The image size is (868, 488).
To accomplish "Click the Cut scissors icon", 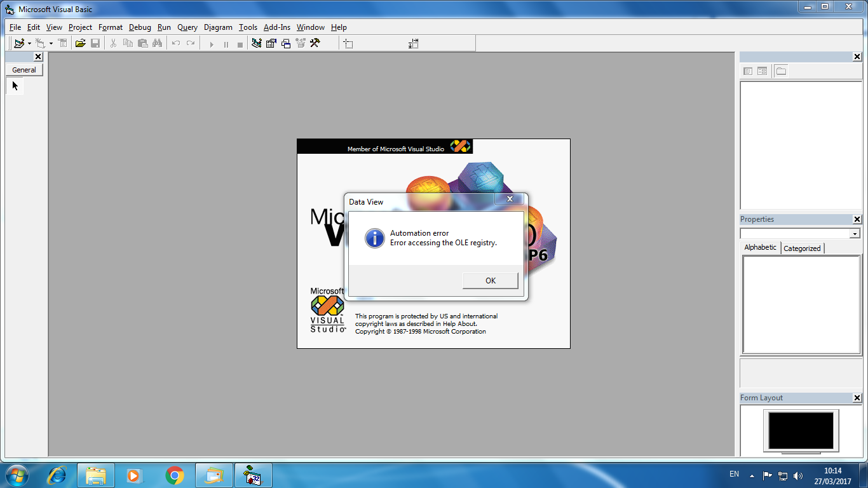I will coord(113,43).
